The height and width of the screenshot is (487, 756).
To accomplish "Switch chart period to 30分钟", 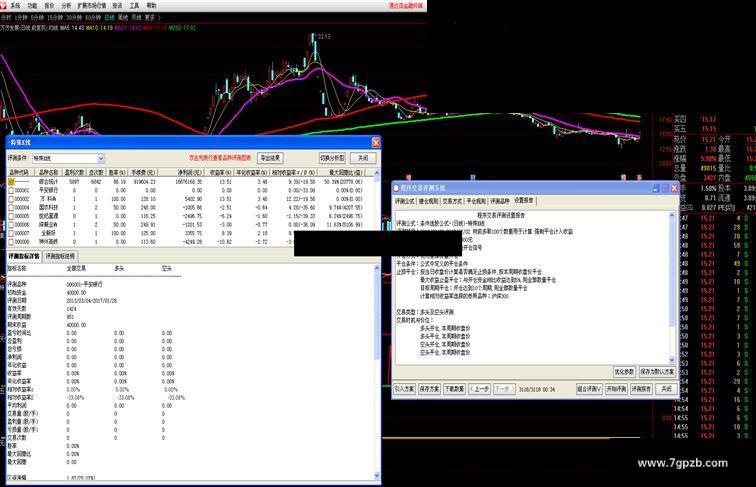I will [x=74, y=17].
